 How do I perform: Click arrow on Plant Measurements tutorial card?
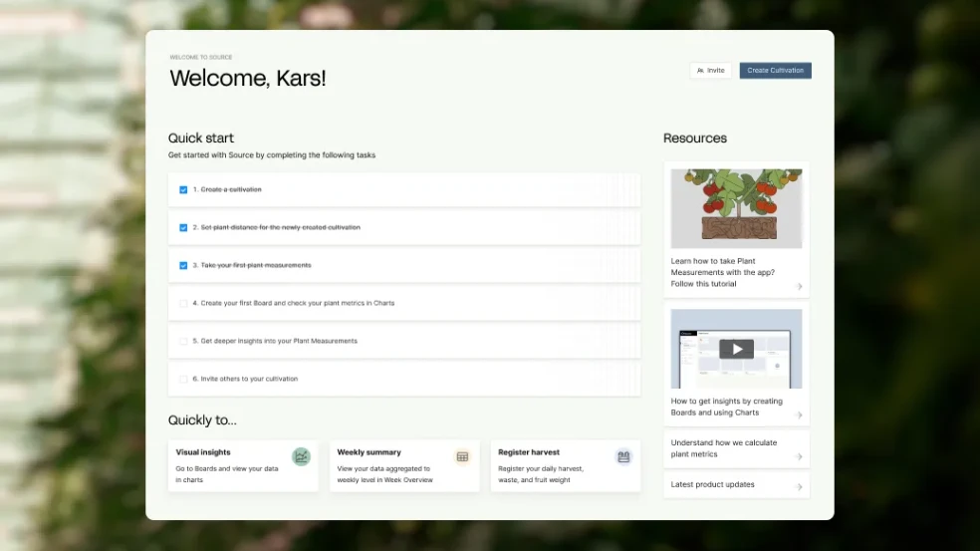pyautogui.click(x=799, y=287)
